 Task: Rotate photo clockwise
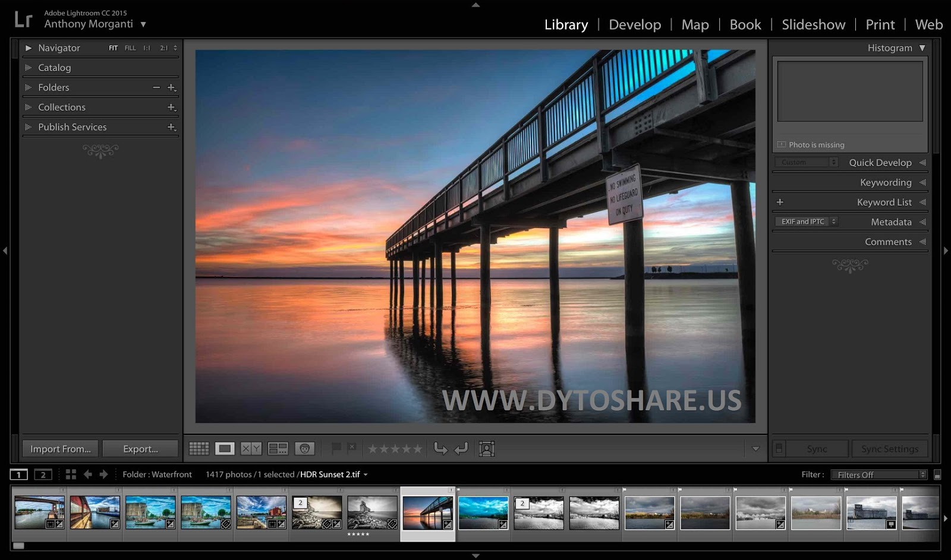(x=461, y=449)
